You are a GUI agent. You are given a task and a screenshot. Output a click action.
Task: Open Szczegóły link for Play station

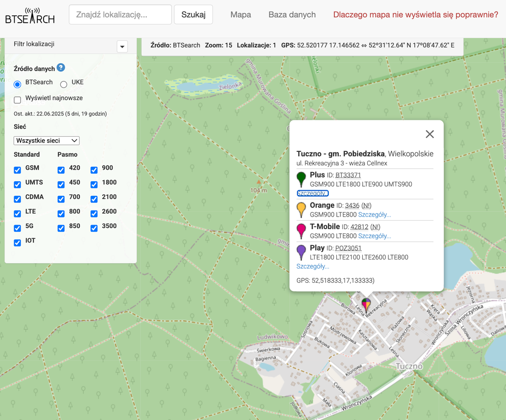[313, 266]
